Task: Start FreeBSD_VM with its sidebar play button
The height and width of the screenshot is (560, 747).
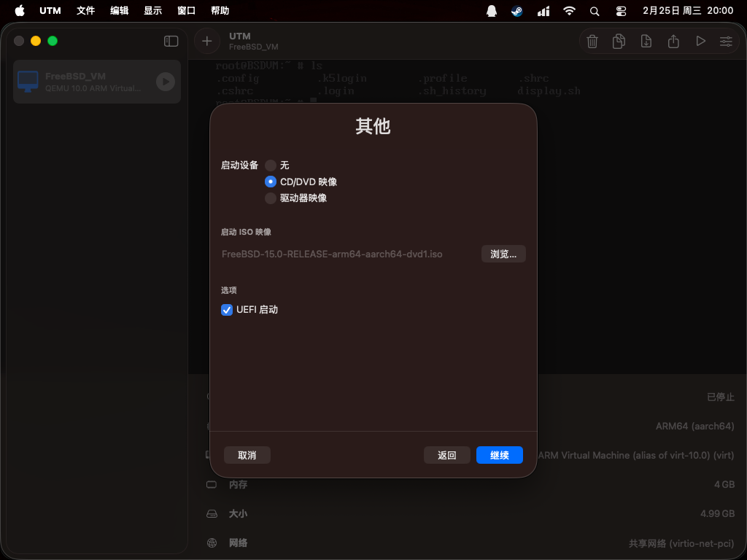Action: tap(166, 82)
